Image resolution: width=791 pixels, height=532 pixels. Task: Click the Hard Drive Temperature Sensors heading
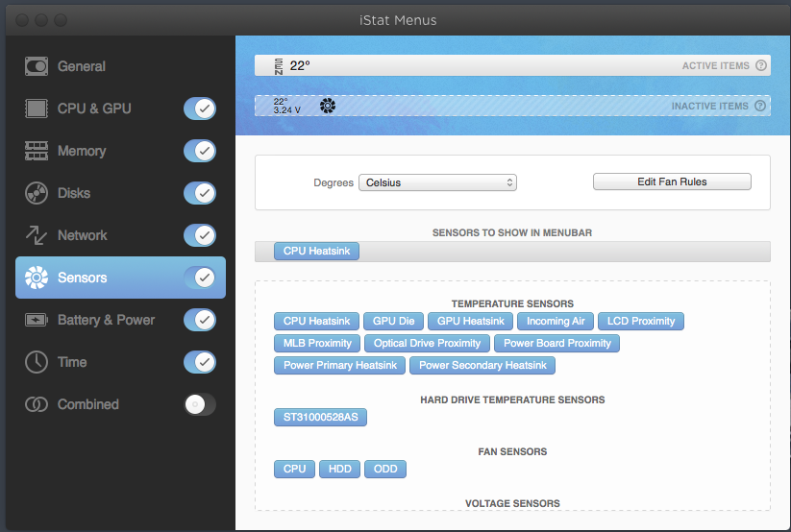pyautogui.click(x=512, y=399)
